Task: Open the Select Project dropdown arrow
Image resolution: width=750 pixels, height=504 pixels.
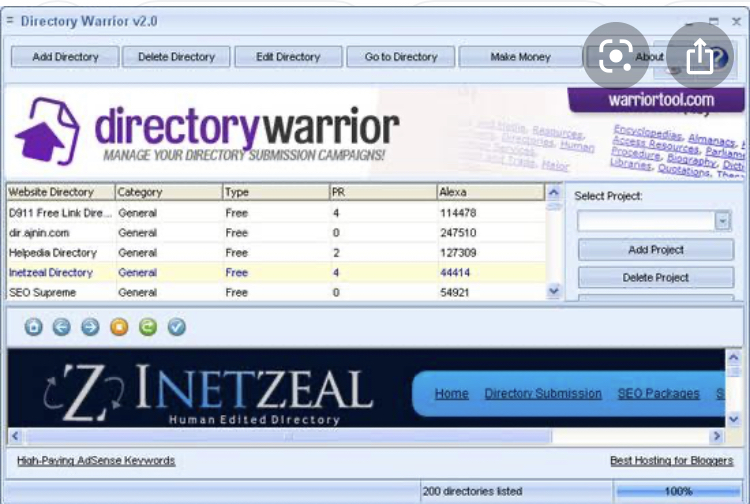Action: (722, 221)
